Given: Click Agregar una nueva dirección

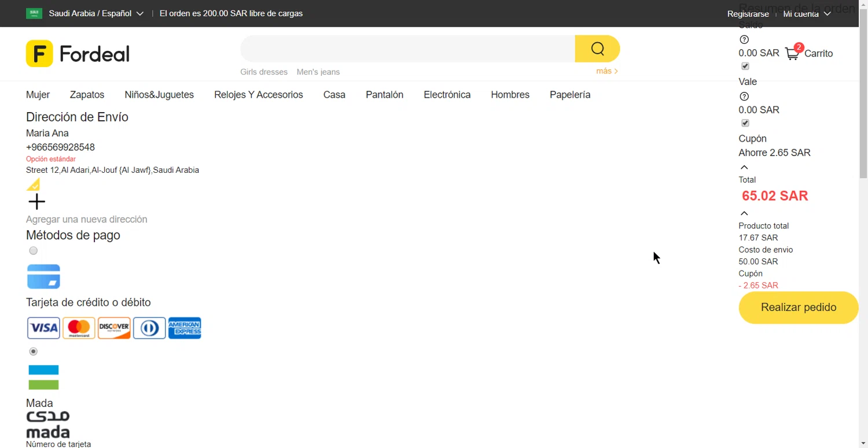Looking at the screenshot, I should click(x=87, y=220).
